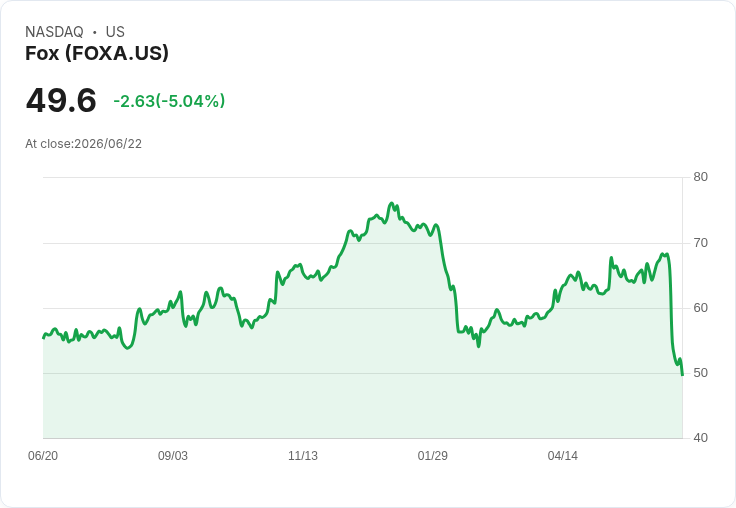Viewport: 736px width, 508px height.
Task: Click the 50 y-axis price label
Action: click(x=700, y=373)
